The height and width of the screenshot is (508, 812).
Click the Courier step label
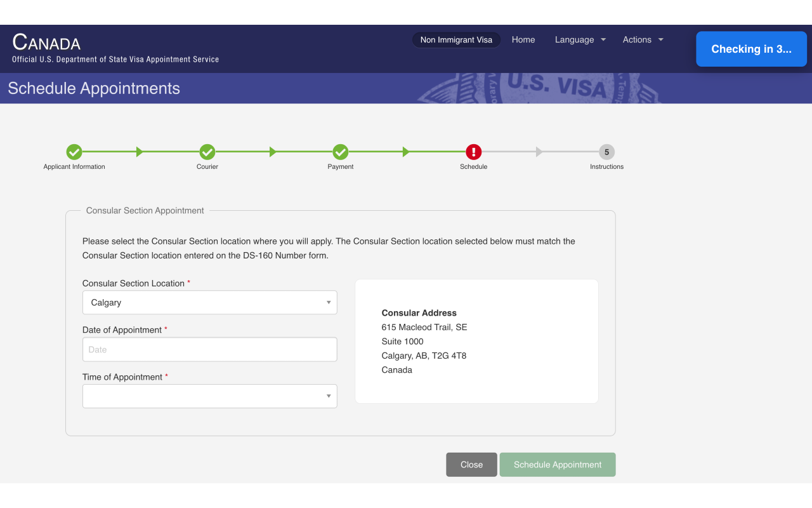(x=207, y=167)
